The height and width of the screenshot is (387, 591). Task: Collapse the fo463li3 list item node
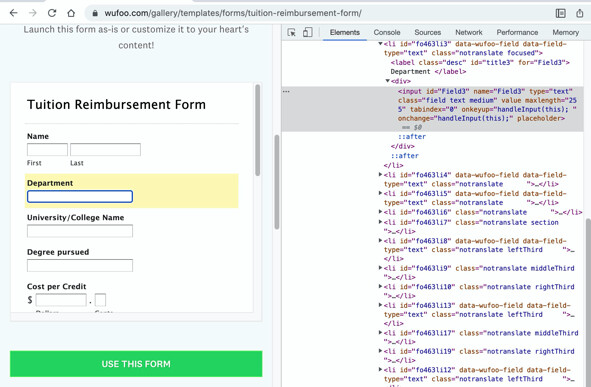pyautogui.click(x=380, y=44)
